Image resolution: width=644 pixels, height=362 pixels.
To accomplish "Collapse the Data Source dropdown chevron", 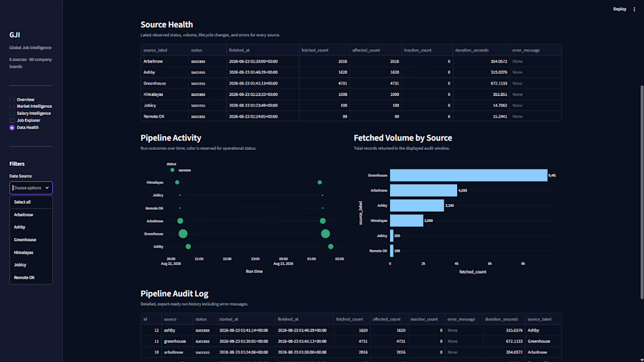I will (47, 188).
